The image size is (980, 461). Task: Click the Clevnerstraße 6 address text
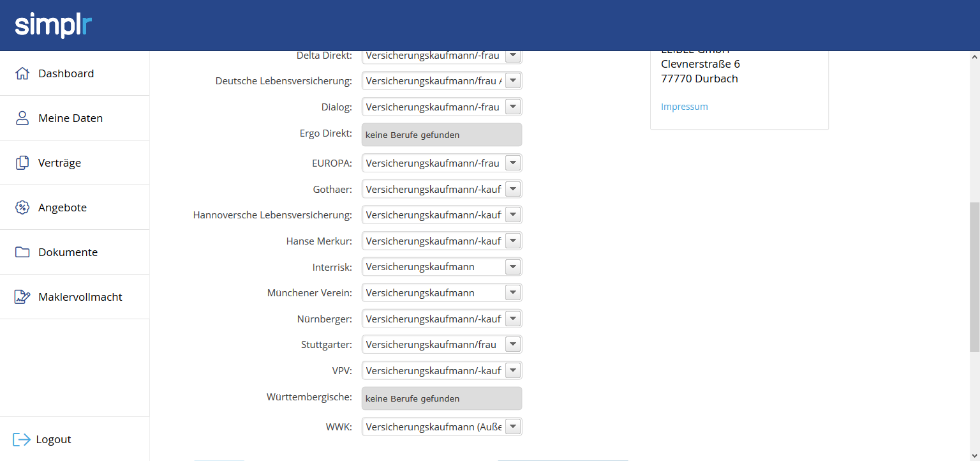[701, 64]
